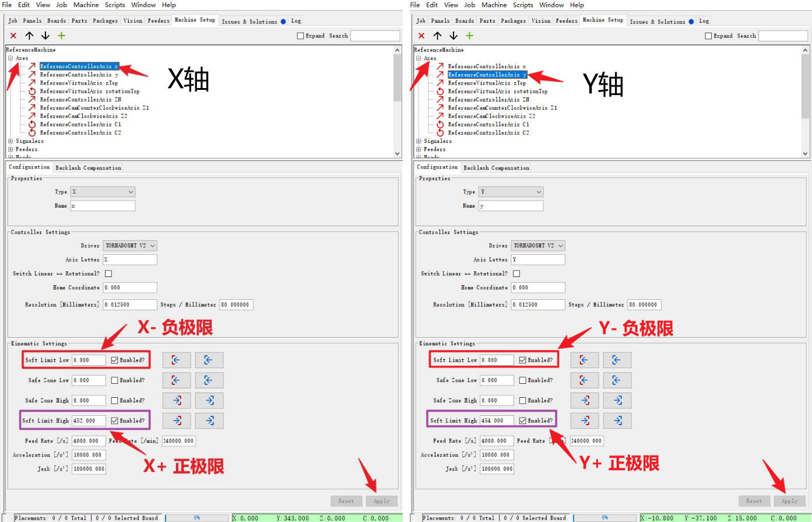
Task: Position to Safe Zone High blue icon, right window
Action: tap(617, 401)
